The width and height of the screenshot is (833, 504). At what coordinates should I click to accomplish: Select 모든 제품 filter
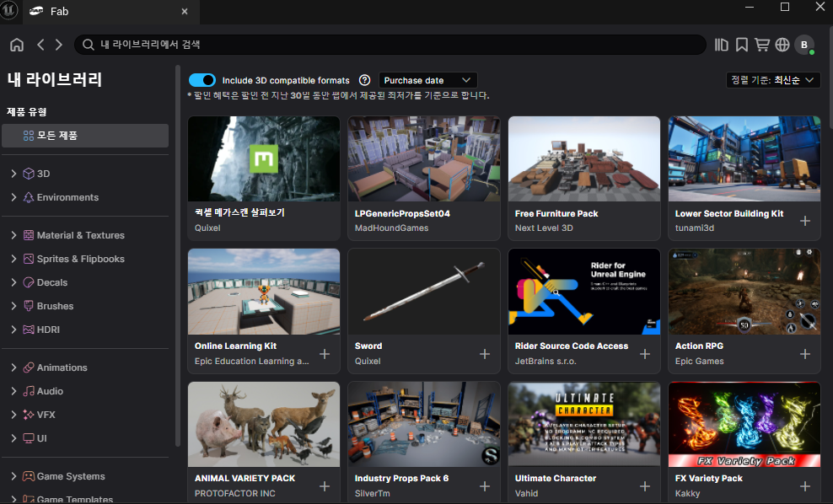click(85, 136)
